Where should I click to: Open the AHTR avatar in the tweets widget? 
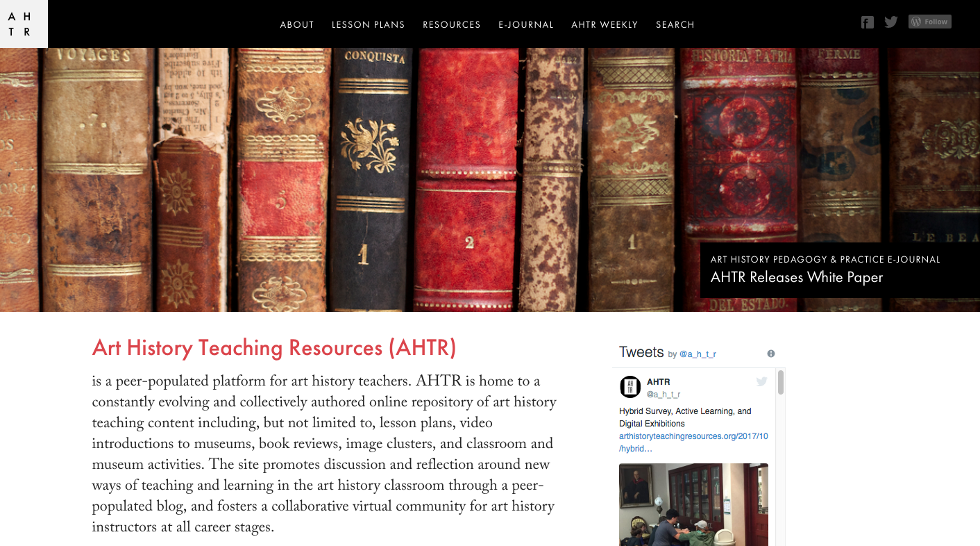point(630,387)
